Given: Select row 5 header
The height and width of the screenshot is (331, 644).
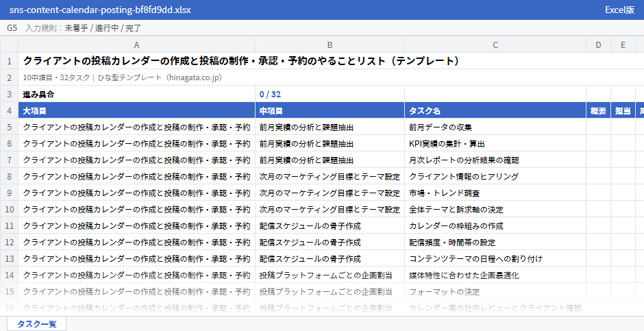Looking at the screenshot, I should pos(9,127).
